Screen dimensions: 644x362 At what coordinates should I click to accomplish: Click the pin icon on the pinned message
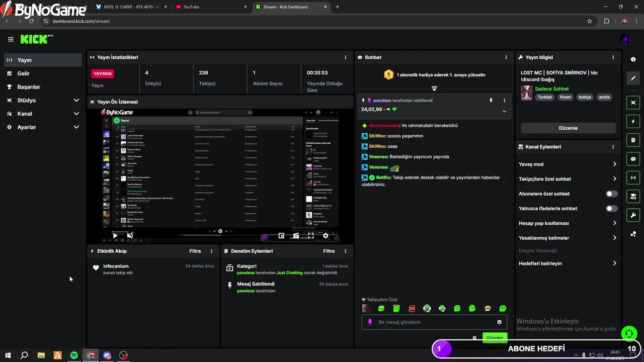pos(491,101)
